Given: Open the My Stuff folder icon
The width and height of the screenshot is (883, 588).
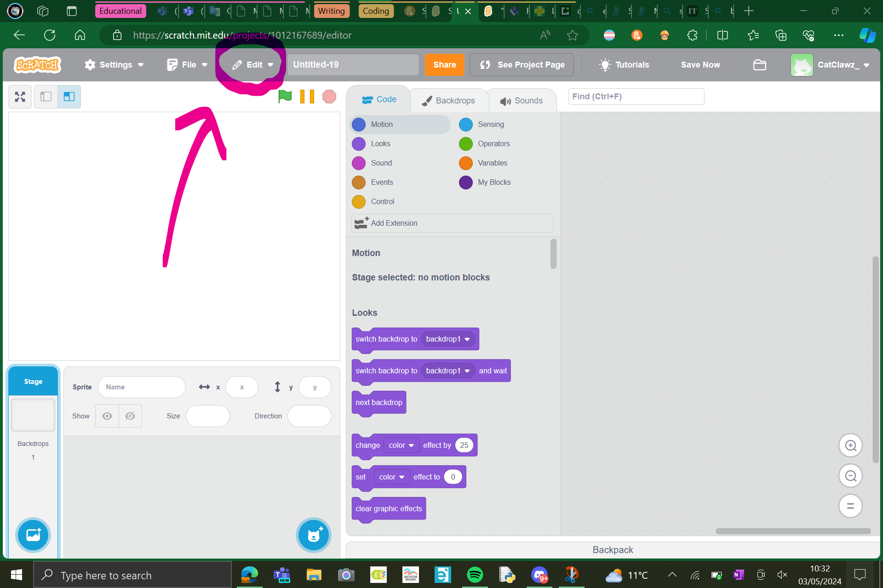Looking at the screenshot, I should click(x=759, y=65).
